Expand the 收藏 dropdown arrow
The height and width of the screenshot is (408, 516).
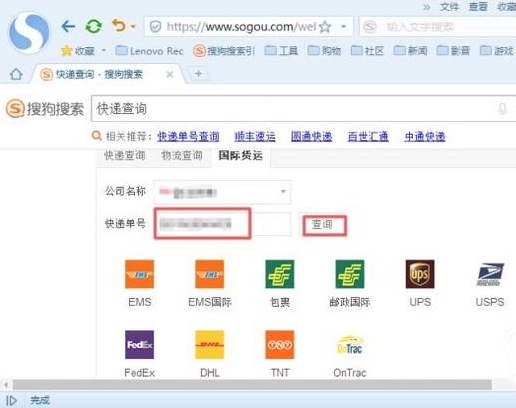(104, 50)
